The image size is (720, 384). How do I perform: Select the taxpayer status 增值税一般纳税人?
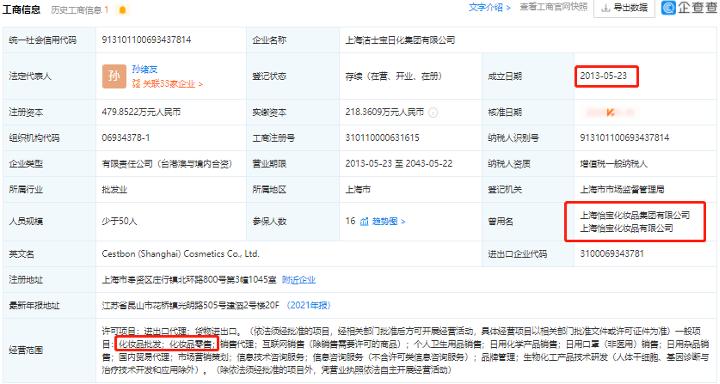click(613, 164)
